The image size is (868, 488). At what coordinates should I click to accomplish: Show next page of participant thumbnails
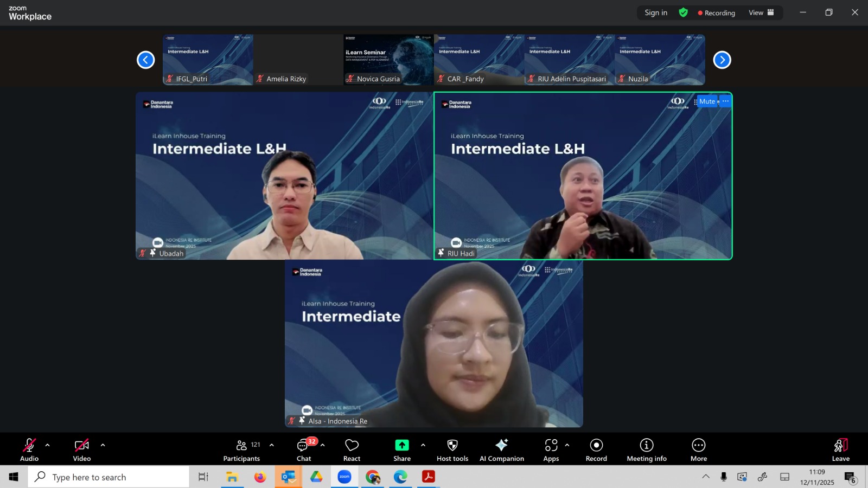tap(722, 60)
